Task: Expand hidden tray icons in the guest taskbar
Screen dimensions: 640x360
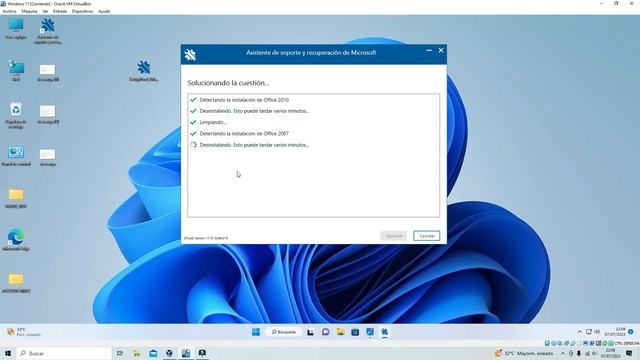Action: 579,332
